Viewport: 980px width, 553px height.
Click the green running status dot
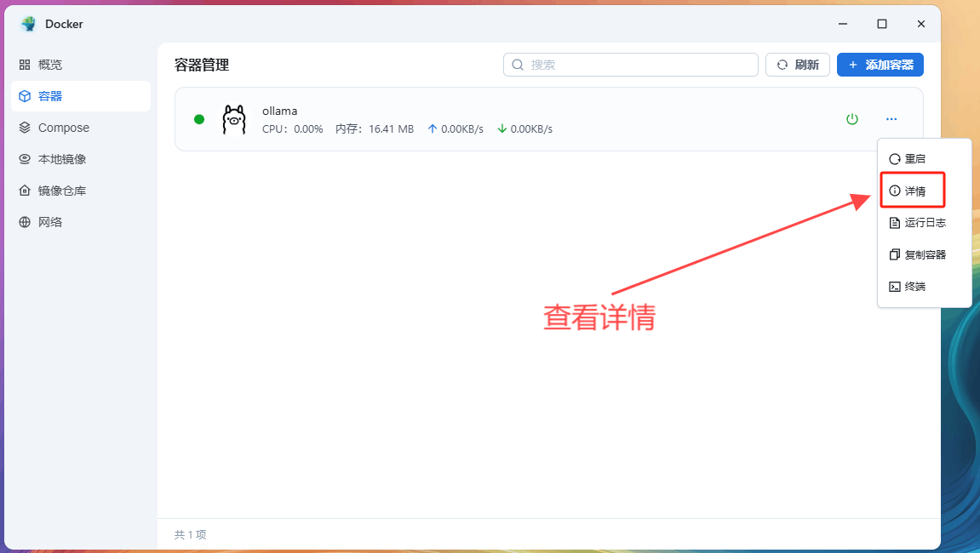199,119
